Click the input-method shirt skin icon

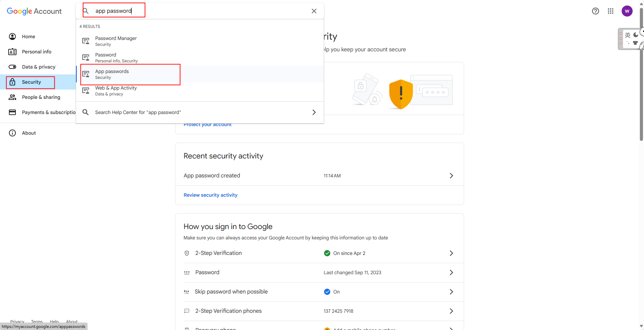pyautogui.click(x=635, y=43)
